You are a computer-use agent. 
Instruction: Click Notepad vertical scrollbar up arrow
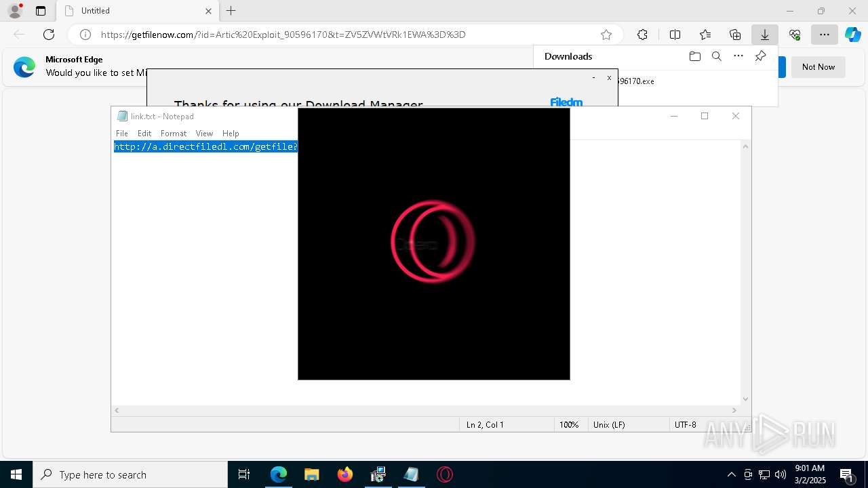click(745, 146)
